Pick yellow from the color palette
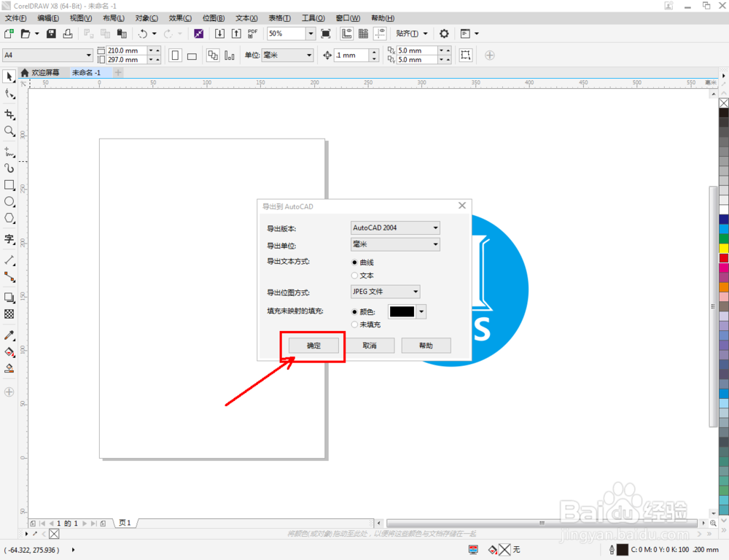This screenshot has width=729, height=560. tap(724, 249)
